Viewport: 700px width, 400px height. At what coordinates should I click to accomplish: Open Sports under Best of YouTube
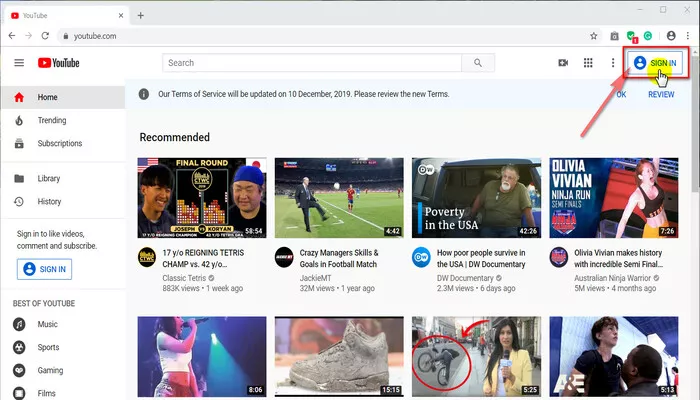click(x=63, y=347)
